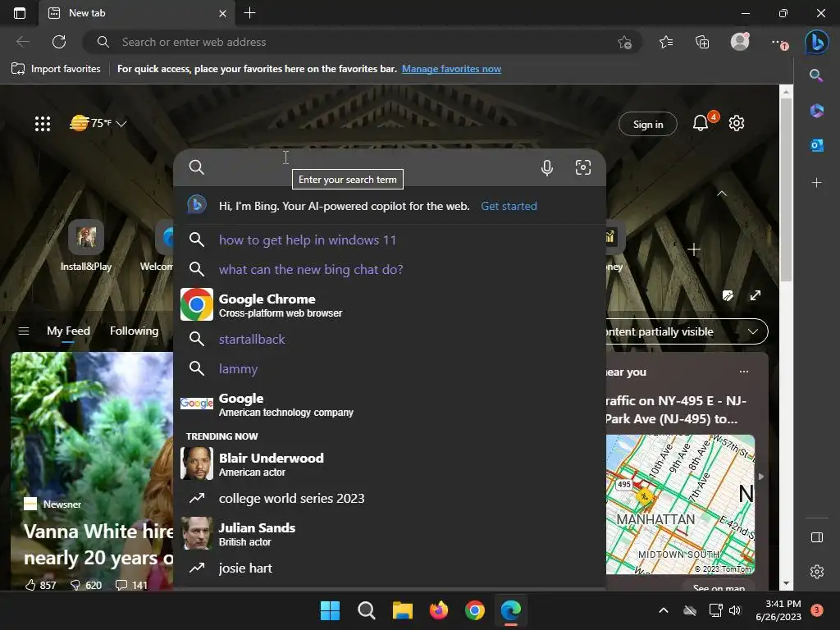Open Manage favorites now link

(451, 69)
